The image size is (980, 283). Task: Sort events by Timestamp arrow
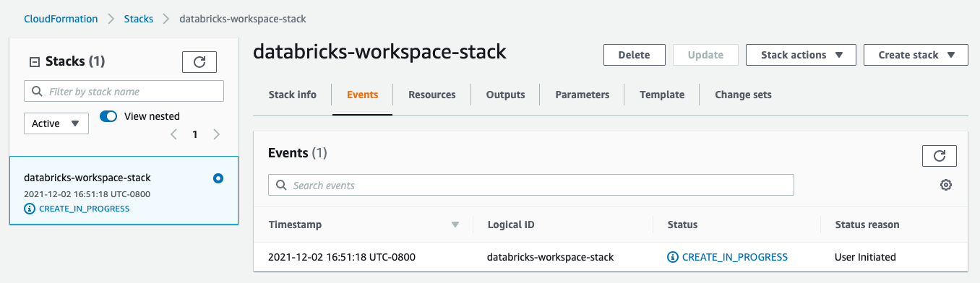[x=455, y=225]
